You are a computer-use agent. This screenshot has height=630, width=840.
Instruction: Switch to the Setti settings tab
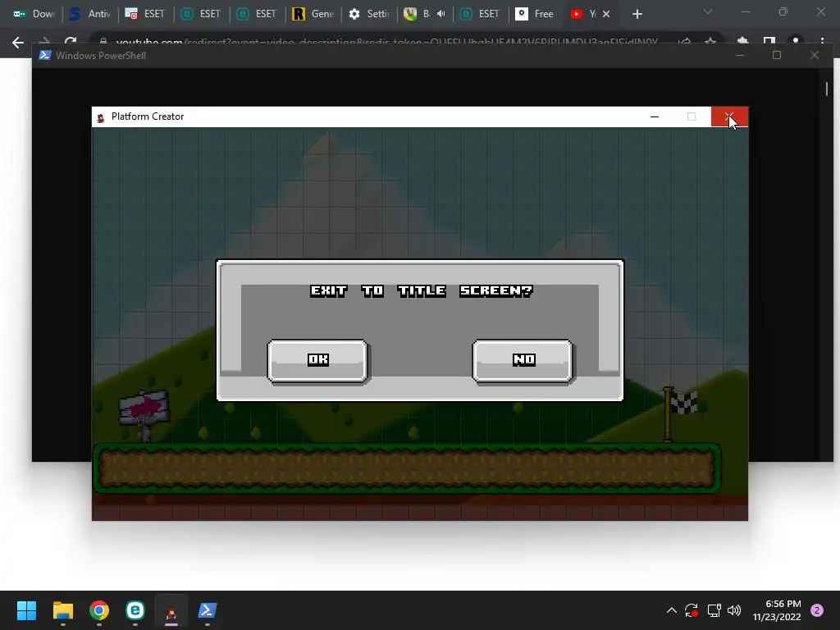pyautogui.click(x=369, y=14)
